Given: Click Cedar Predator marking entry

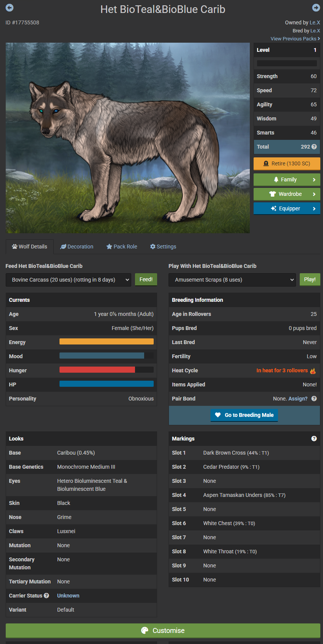Looking at the screenshot, I should pos(231,467).
